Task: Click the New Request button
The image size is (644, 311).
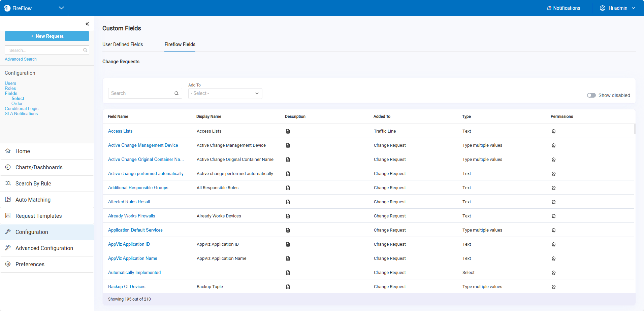Action: (47, 36)
